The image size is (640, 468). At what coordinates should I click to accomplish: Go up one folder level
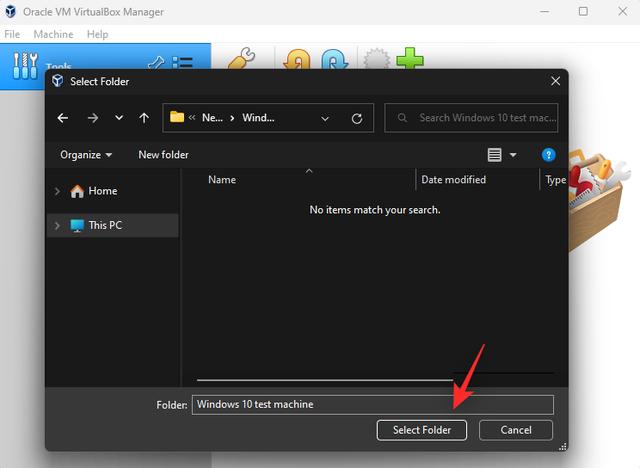[x=144, y=118]
